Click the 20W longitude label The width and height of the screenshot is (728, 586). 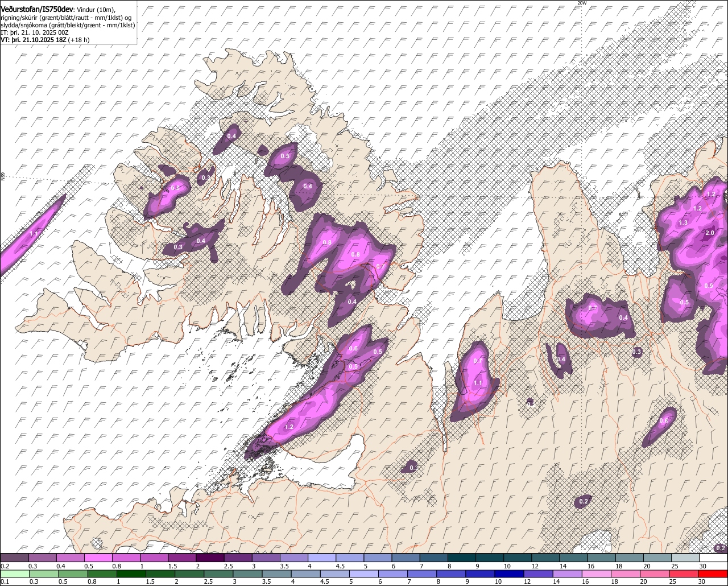(x=581, y=3)
